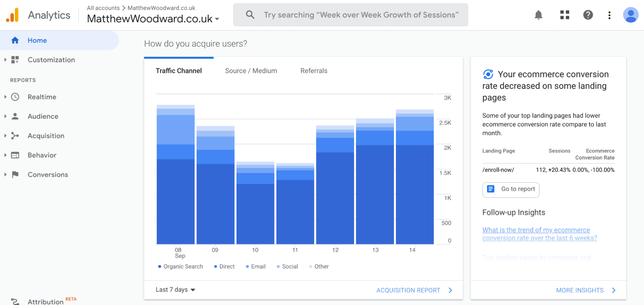Click the Realtime clock icon

coord(15,97)
